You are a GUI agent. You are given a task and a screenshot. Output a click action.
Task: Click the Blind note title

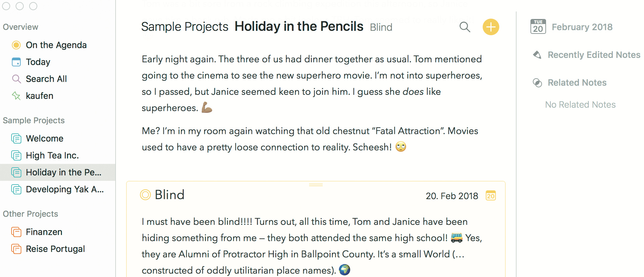coord(169,195)
